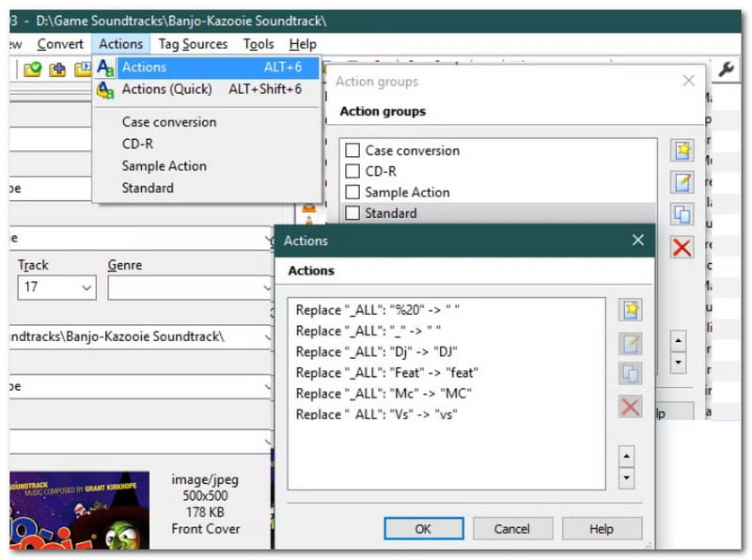The image size is (752, 560).
Task: Click the remove action icon in Actions dialog
Action: tap(630, 407)
